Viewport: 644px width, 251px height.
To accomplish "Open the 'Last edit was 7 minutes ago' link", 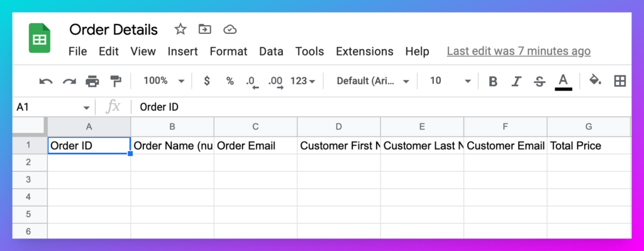I will (x=519, y=52).
